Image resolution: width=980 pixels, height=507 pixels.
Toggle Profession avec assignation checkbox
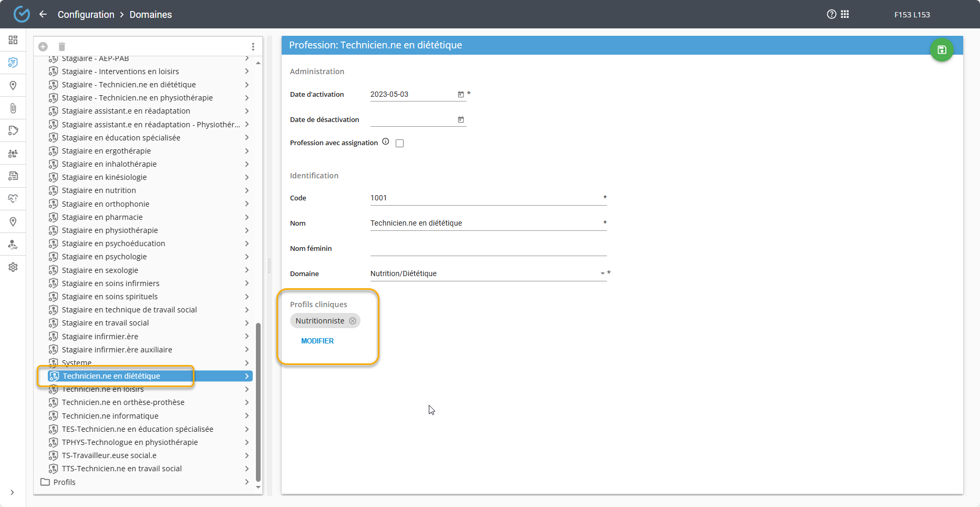point(399,143)
